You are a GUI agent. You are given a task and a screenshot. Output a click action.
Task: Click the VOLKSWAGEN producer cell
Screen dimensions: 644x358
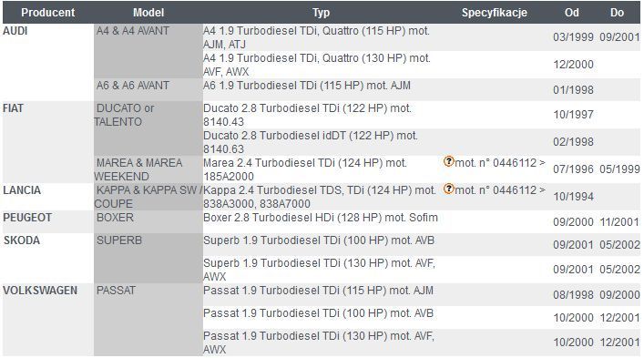(x=48, y=320)
